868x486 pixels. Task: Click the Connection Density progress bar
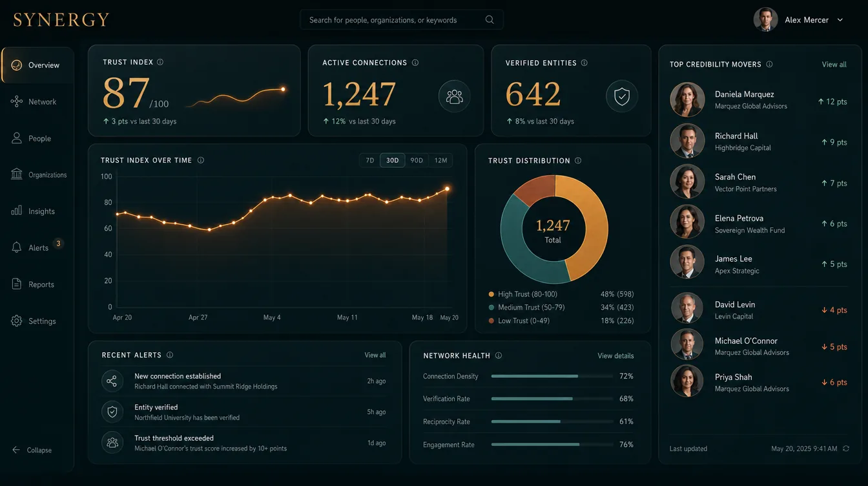click(551, 376)
